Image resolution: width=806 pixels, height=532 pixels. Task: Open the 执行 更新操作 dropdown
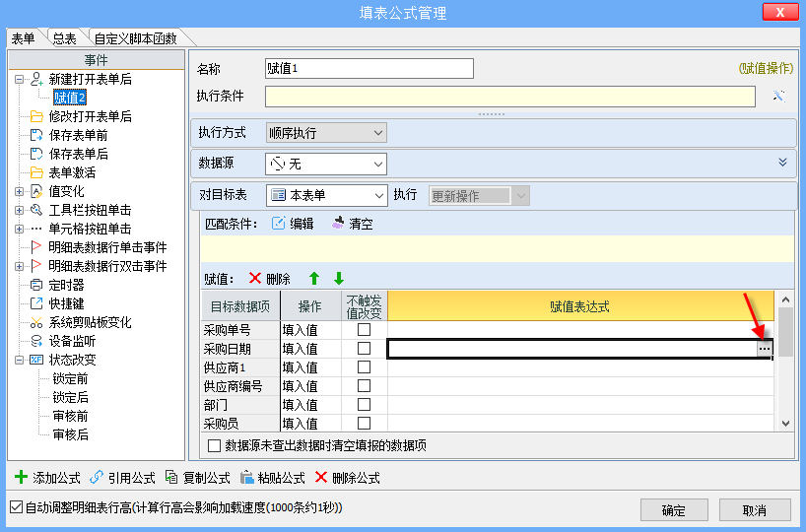click(521, 196)
